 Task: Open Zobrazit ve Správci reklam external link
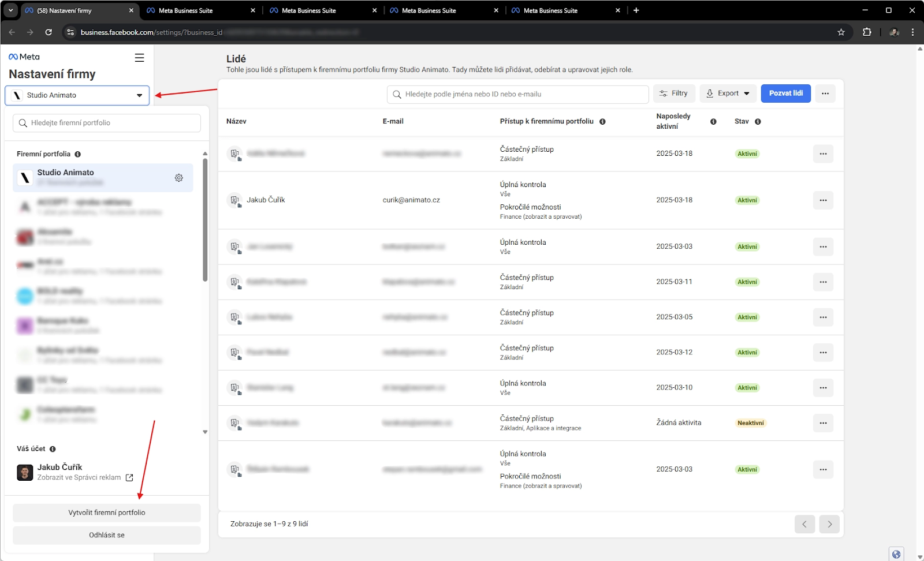click(x=129, y=478)
